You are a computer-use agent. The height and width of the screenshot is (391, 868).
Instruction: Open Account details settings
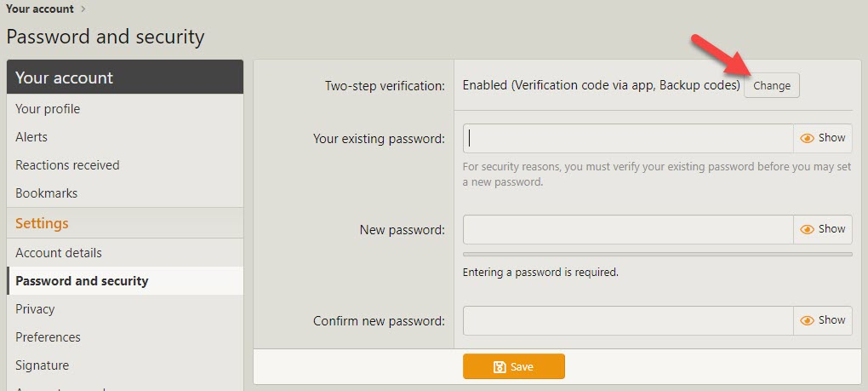point(58,253)
